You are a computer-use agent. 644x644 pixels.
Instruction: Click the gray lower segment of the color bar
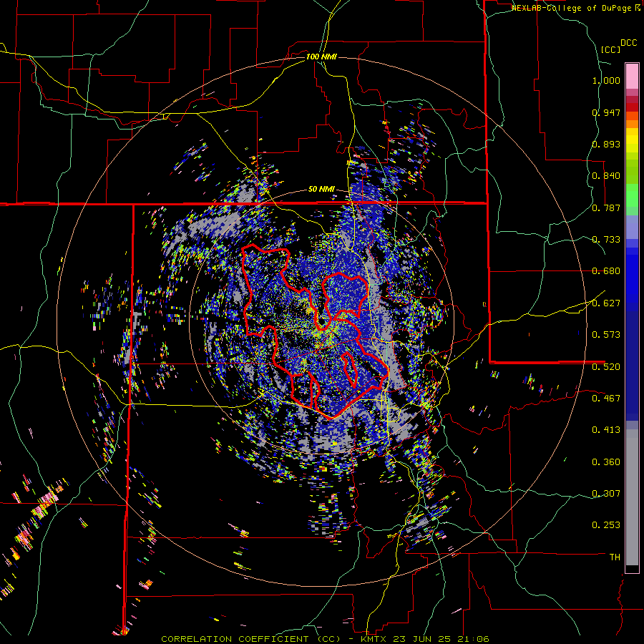click(632, 497)
